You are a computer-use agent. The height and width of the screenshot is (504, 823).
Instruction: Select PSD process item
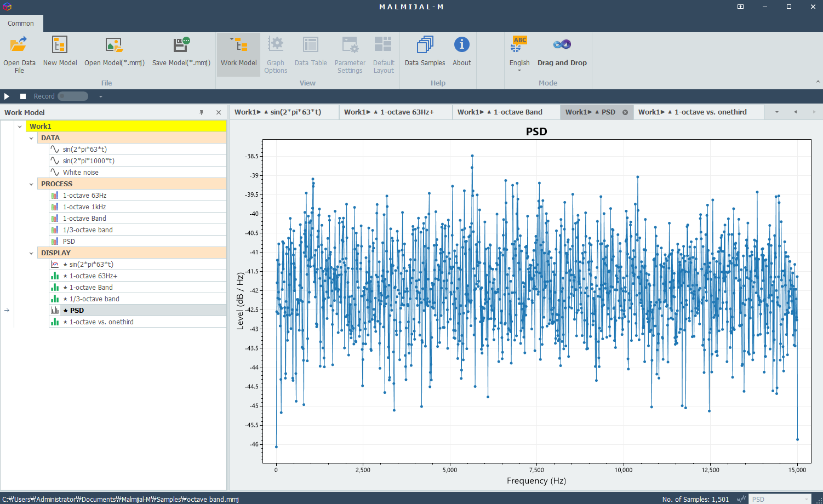138,241
